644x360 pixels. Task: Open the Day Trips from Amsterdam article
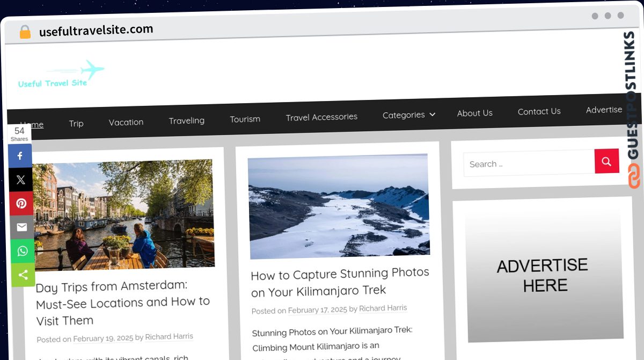[x=122, y=303]
